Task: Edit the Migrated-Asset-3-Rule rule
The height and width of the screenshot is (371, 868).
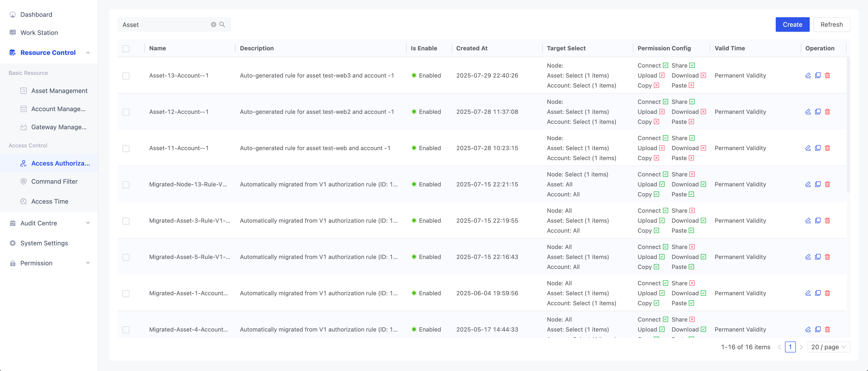Action: 808,221
